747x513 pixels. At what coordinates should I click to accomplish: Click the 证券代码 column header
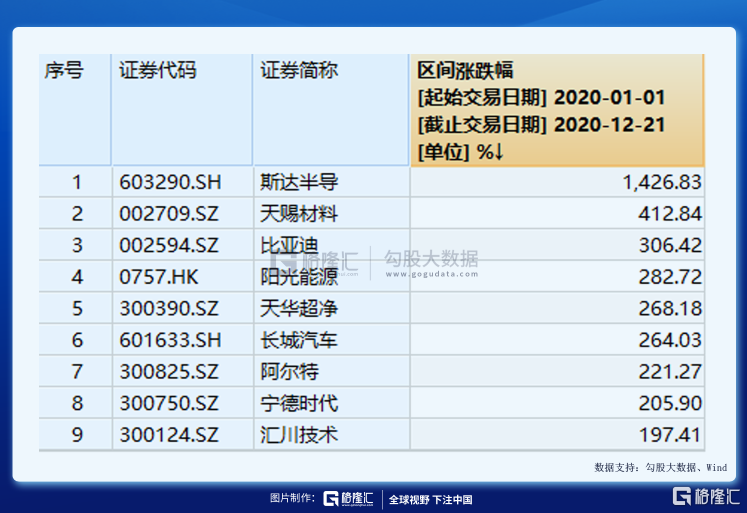(182, 110)
